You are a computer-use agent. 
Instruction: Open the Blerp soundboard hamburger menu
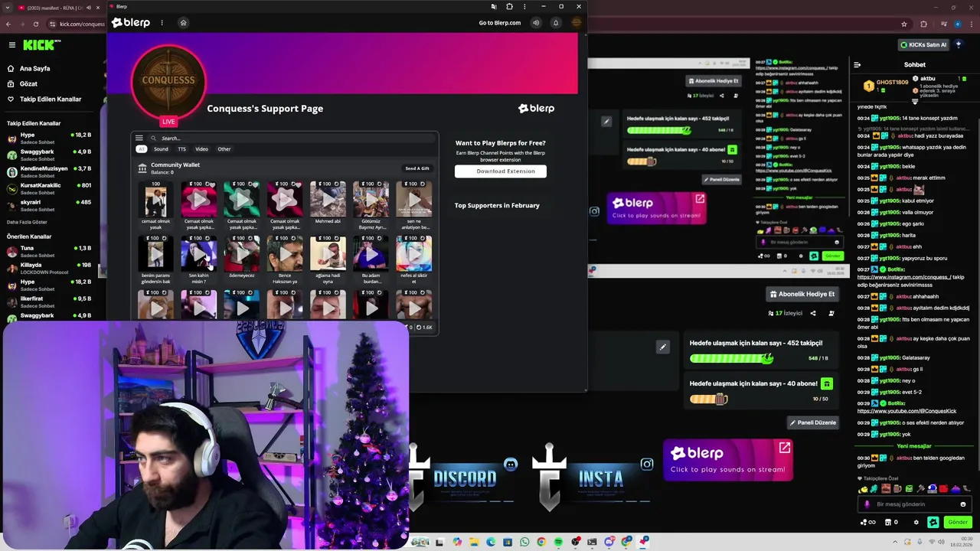(139, 139)
